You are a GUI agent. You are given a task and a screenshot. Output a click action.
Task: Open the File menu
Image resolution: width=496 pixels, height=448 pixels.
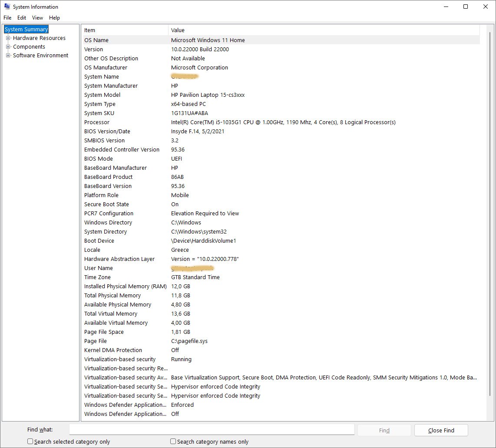7,18
